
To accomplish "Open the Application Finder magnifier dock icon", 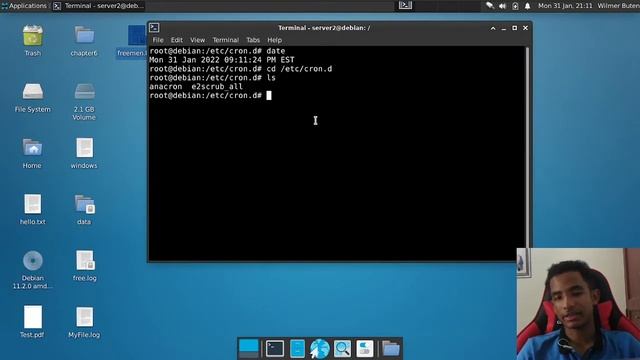I will (x=342, y=349).
